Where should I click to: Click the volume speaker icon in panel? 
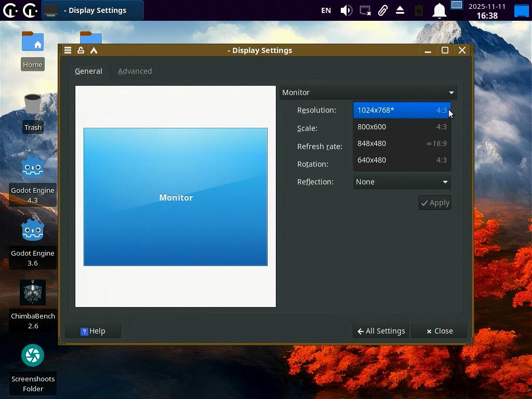pyautogui.click(x=346, y=10)
